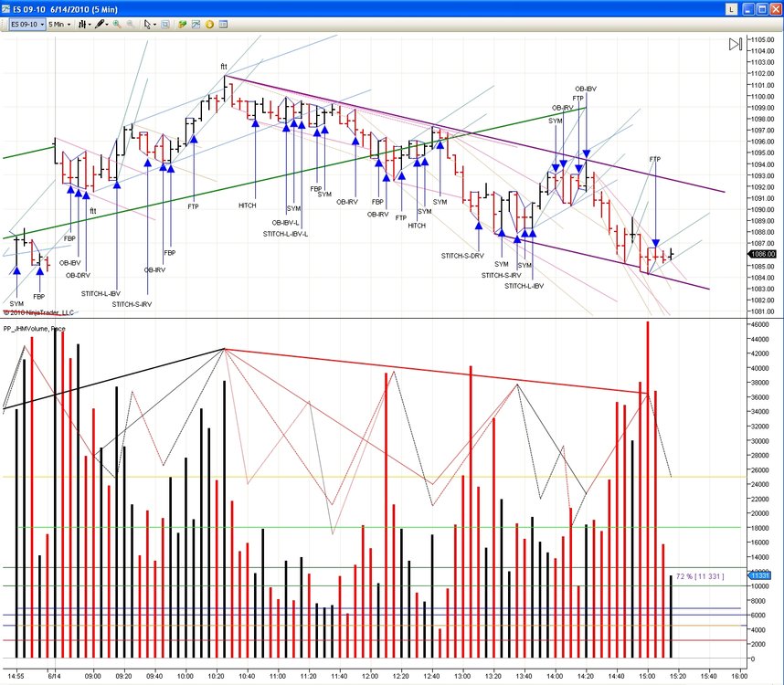784x685 pixels.
Task: Select the drawing tools pencil icon
Action: pos(100,24)
